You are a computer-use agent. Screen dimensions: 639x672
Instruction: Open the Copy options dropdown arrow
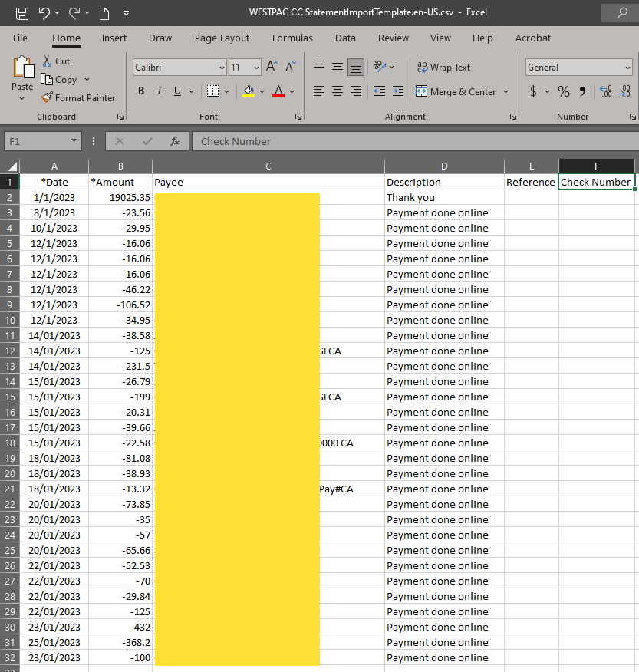(87, 80)
